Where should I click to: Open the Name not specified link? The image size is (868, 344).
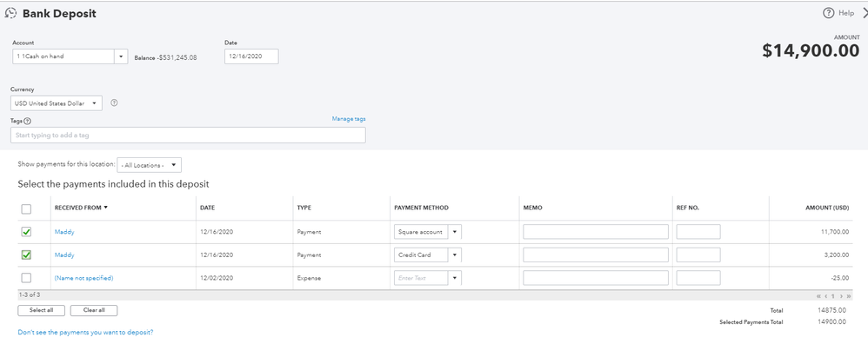click(83, 278)
